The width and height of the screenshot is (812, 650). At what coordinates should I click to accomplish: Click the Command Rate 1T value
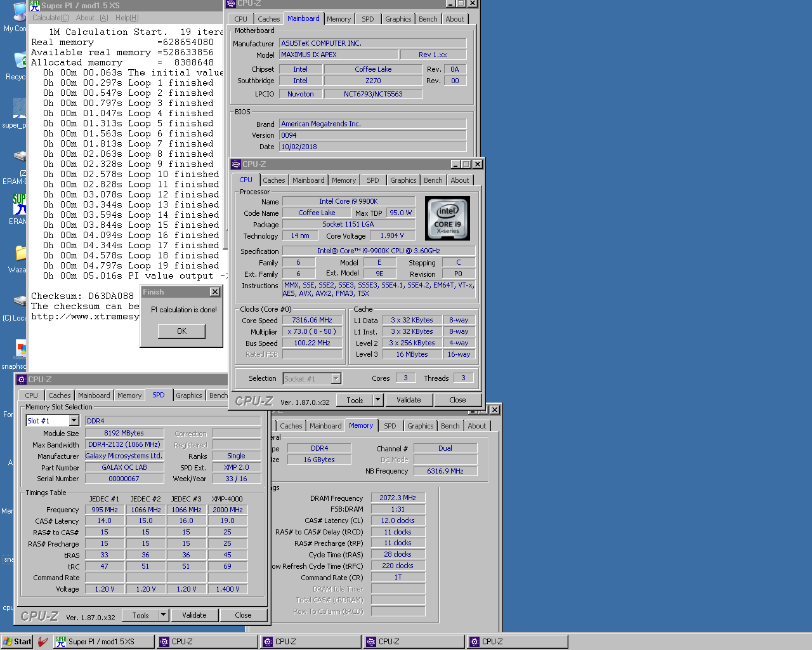pyautogui.click(x=398, y=577)
